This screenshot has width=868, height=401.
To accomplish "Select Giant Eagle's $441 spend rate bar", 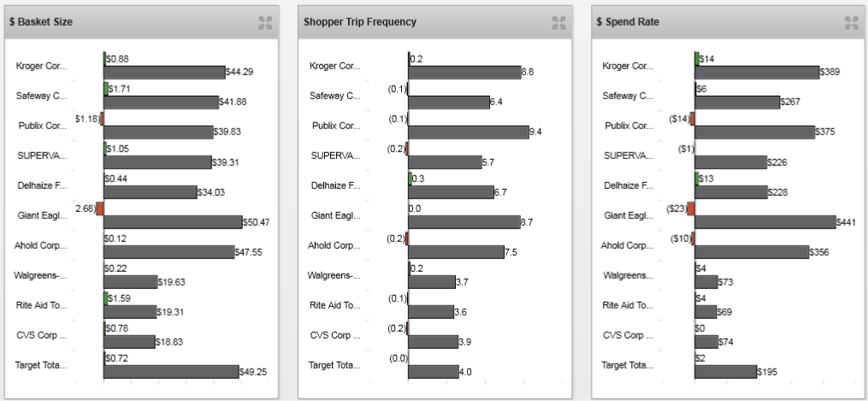I will click(765, 222).
